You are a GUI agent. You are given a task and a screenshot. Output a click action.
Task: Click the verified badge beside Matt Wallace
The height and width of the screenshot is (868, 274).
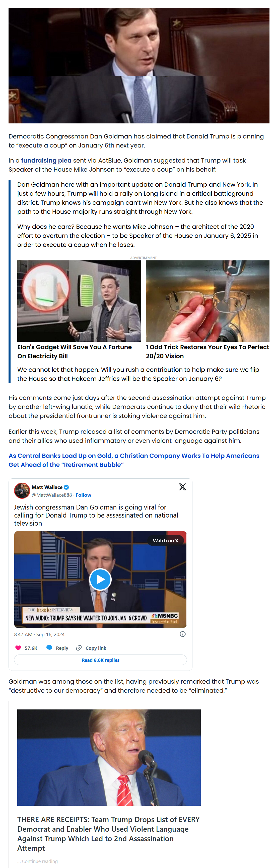66,487
